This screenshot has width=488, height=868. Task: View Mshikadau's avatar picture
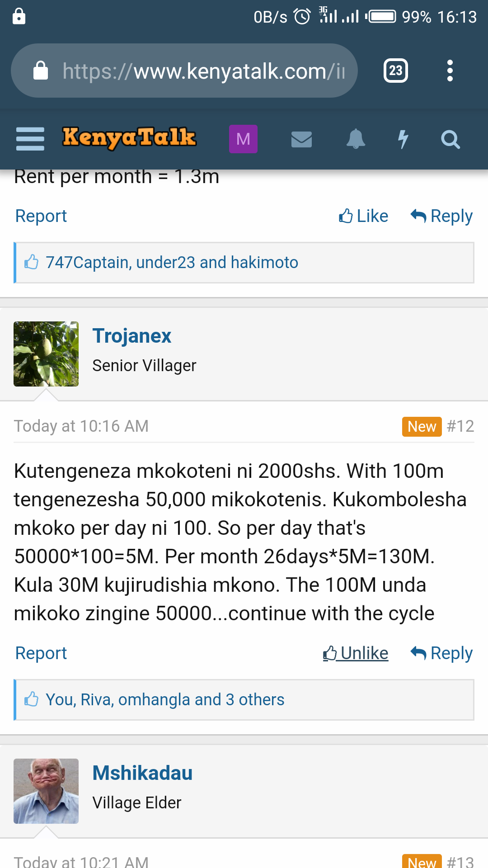click(x=46, y=791)
